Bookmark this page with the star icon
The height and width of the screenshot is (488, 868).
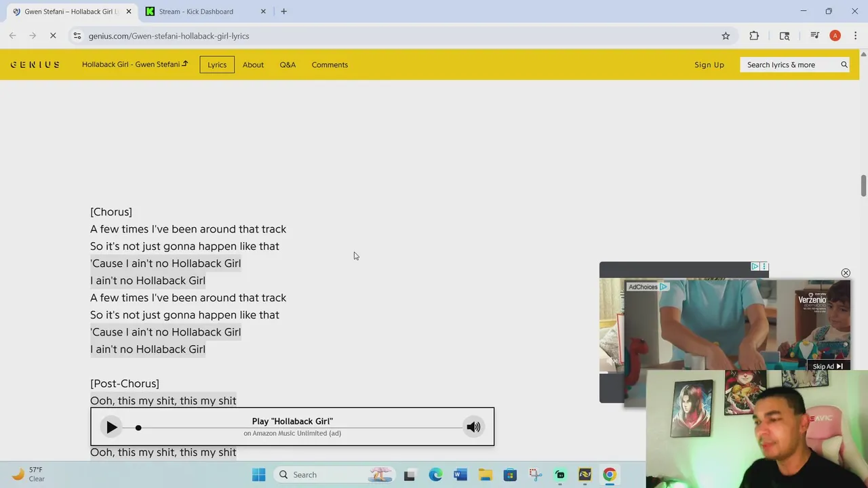(x=726, y=36)
